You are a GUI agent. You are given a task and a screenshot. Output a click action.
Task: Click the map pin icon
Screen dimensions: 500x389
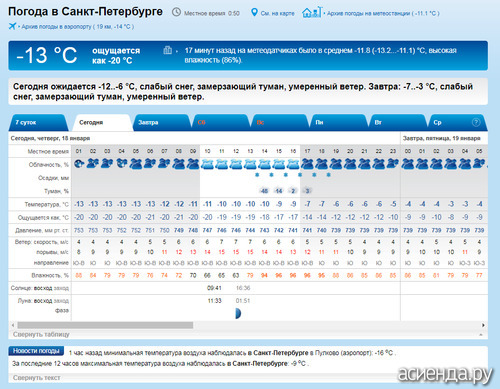click(254, 13)
